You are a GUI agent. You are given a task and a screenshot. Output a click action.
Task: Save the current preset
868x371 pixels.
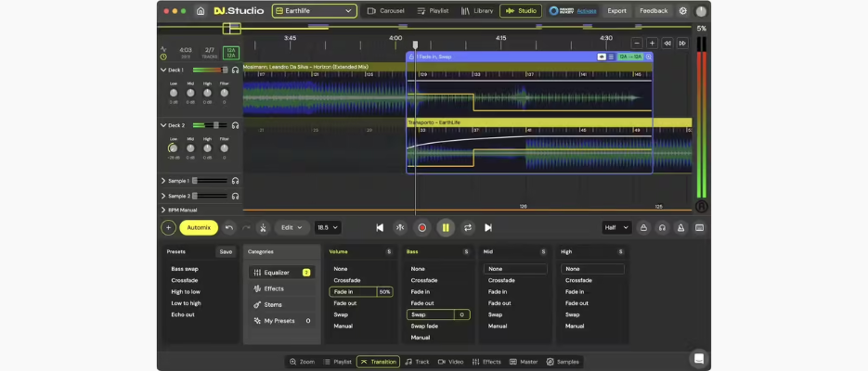226,251
